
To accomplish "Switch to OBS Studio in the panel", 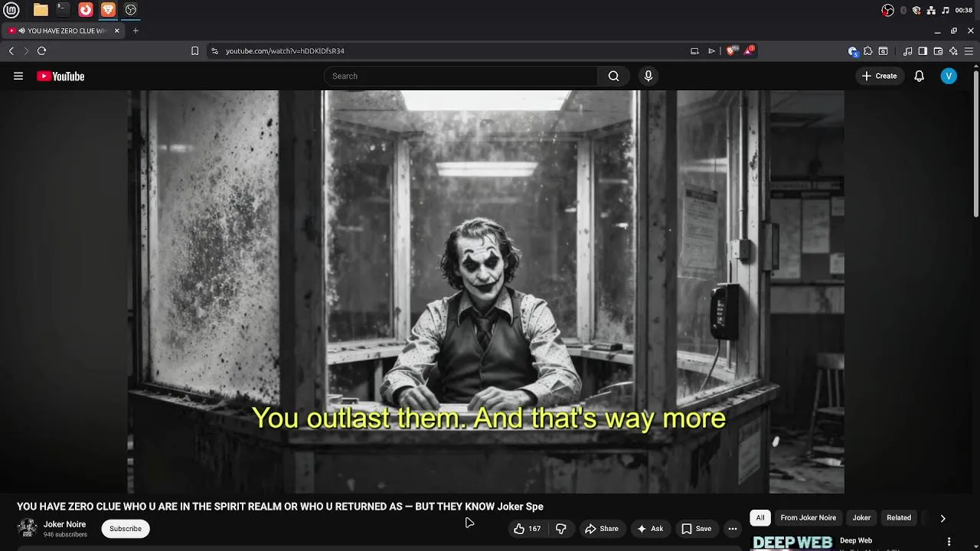I will [131, 10].
